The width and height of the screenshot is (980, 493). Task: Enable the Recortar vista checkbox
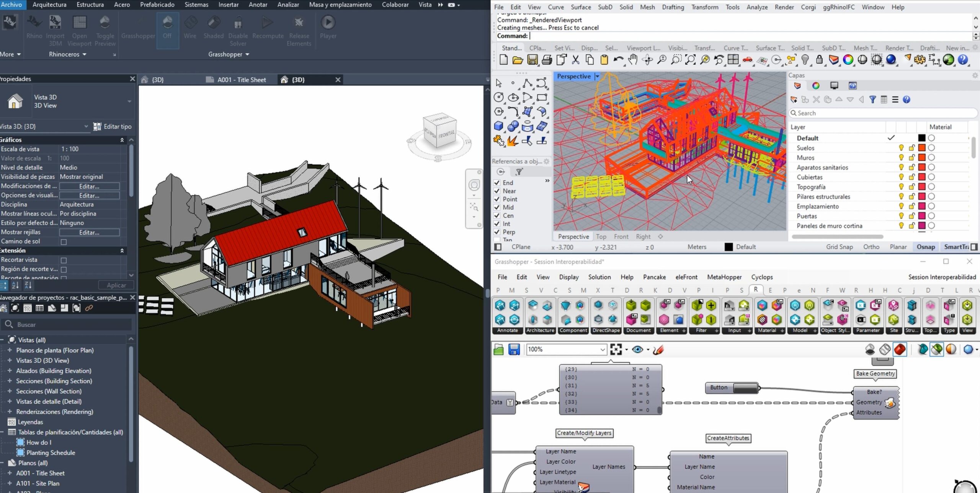[64, 260]
